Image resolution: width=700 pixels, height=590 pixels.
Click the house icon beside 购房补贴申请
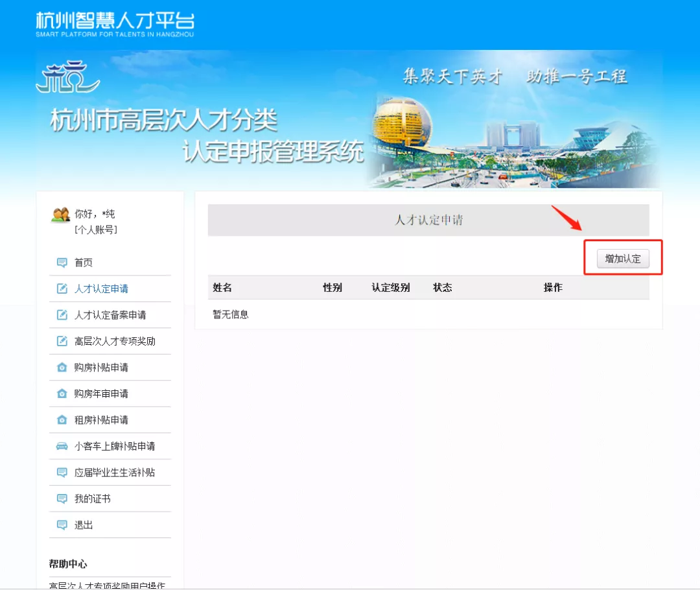(x=62, y=368)
